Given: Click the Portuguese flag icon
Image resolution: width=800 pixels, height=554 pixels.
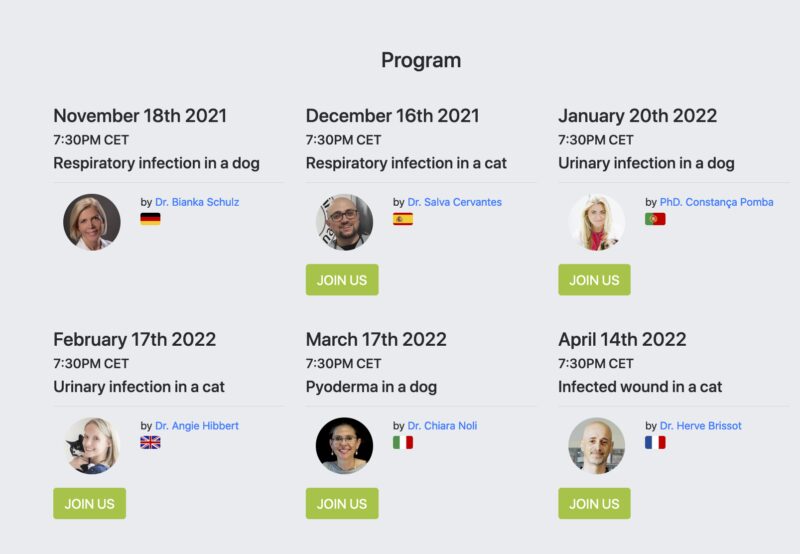Looking at the screenshot, I should pyautogui.click(x=655, y=219).
